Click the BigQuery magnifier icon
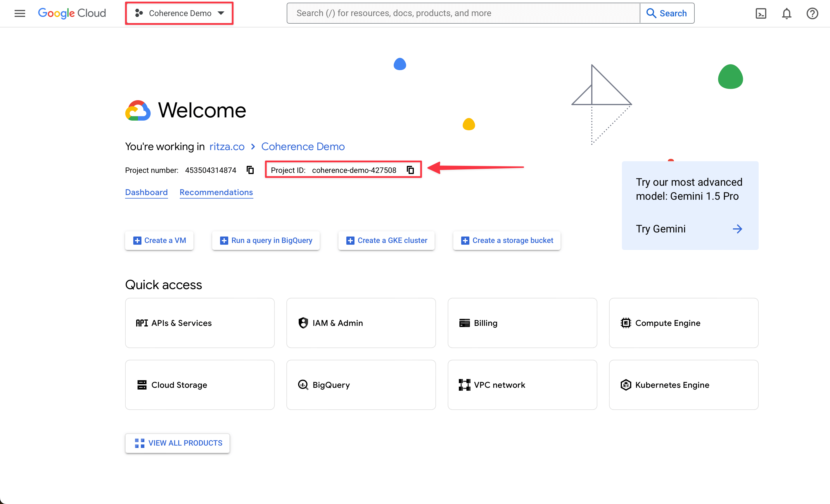Screen dimensions: 830x504 [303, 385]
